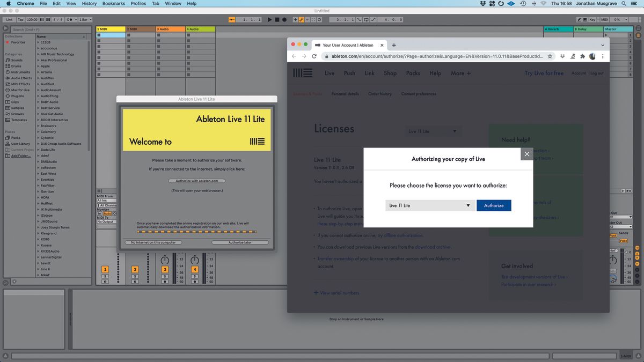Open the MIDI From All Ins dropdown

(x=106, y=200)
